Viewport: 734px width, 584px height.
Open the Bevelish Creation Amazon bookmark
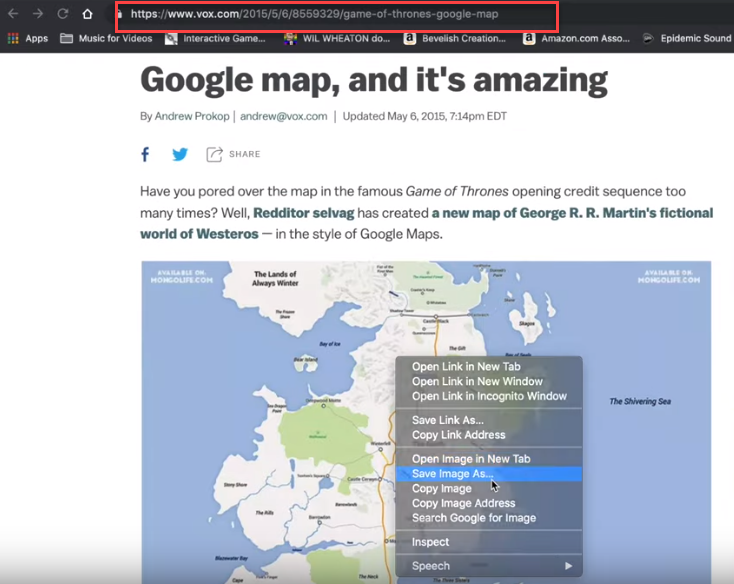pyautogui.click(x=455, y=38)
